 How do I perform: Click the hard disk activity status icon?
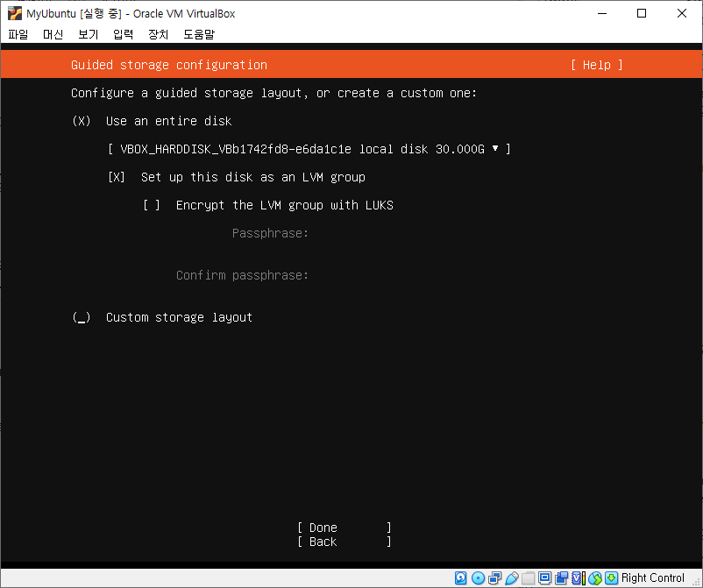tap(460, 578)
